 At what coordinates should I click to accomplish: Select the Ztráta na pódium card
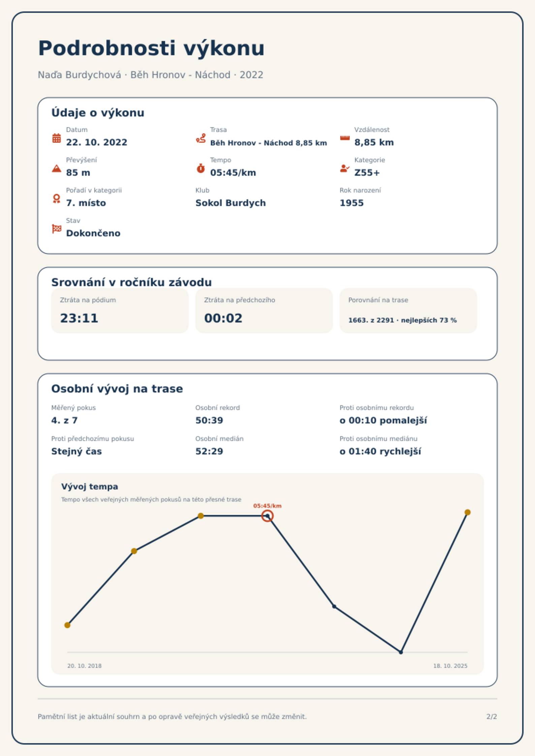120,310
